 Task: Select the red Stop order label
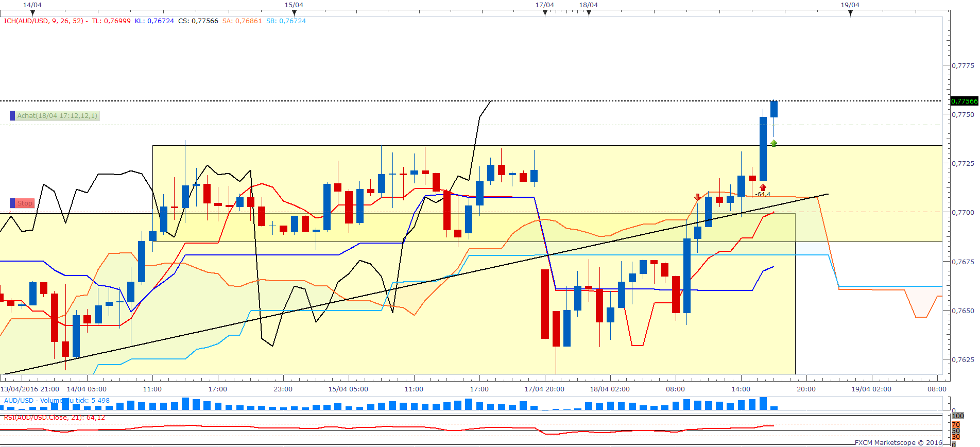[25, 203]
